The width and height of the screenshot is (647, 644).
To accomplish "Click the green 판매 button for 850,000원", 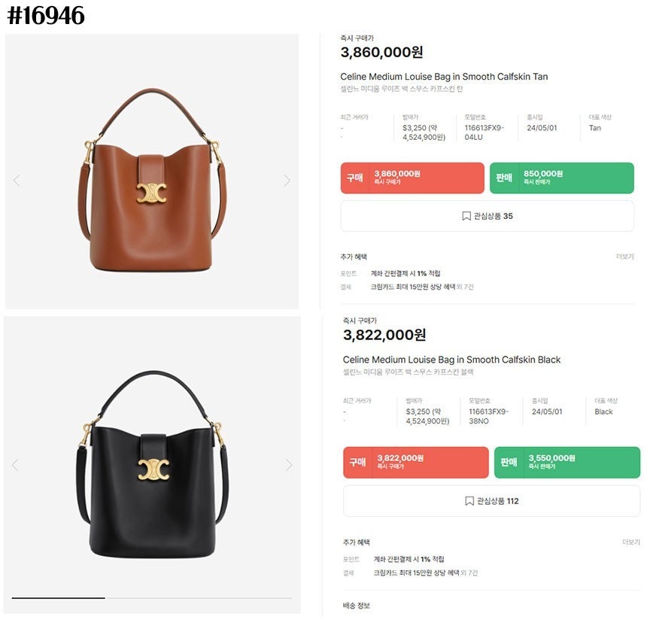I will (561, 178).
